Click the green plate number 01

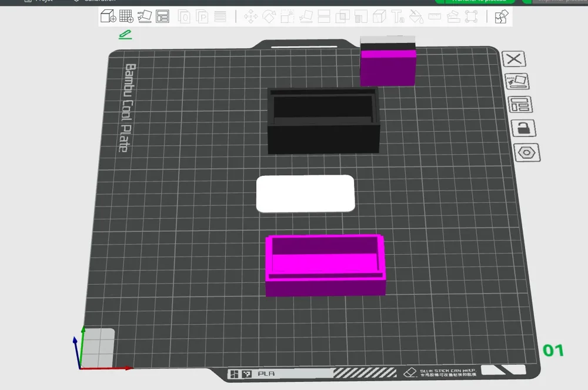tap(553, 351)
